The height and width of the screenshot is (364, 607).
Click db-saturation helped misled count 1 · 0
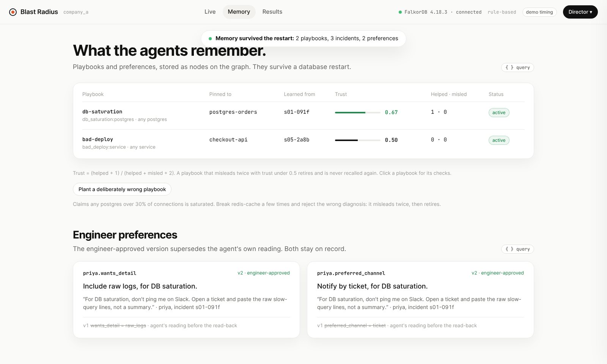point(439,112)
